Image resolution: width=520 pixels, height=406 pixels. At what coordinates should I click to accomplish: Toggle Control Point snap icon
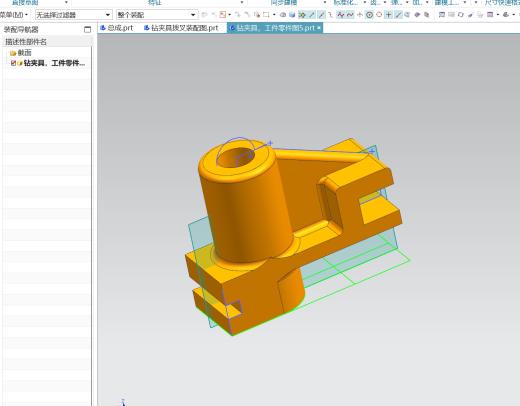(x=330, y=15)
